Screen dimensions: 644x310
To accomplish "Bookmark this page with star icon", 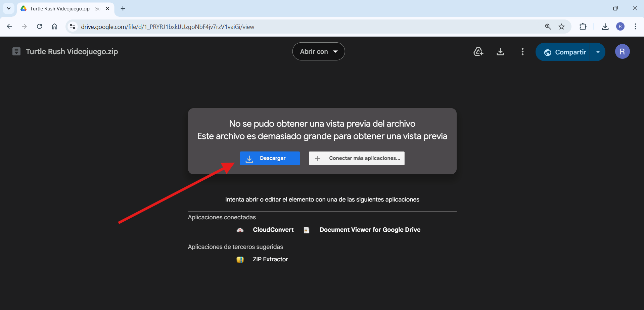I will [x=562, y=27].
